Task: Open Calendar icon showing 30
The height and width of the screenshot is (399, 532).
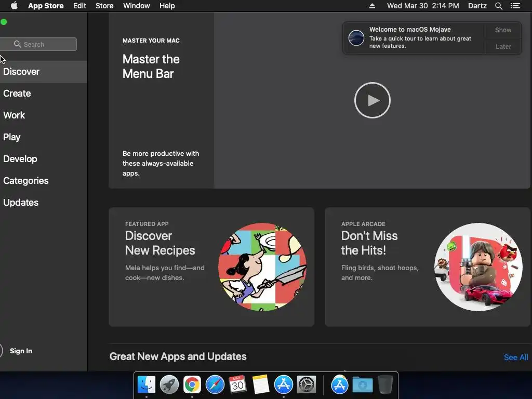Action: click(x=237, y=384)
